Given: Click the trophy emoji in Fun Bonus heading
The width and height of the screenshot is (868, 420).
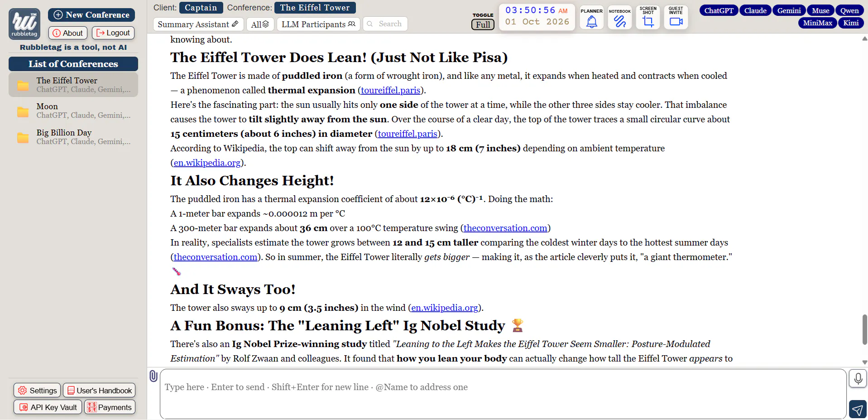Looking at the screenshot, I should coord(518,325).
